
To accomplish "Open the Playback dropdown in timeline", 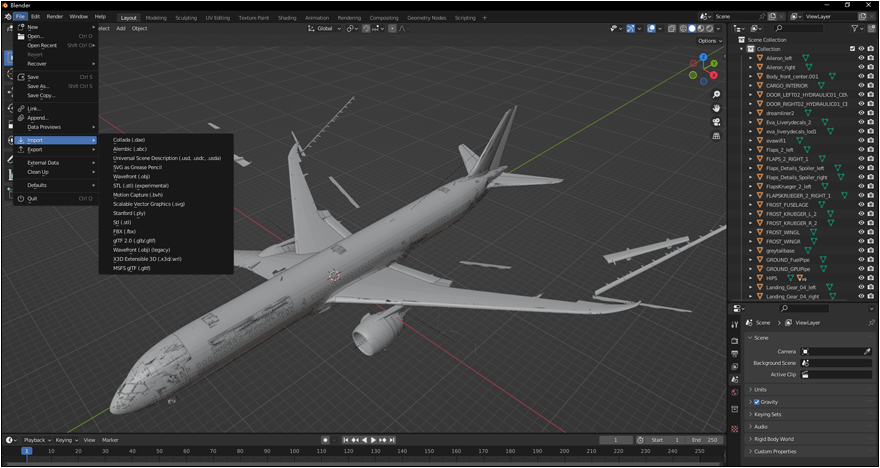I will (x=36, y=440).
